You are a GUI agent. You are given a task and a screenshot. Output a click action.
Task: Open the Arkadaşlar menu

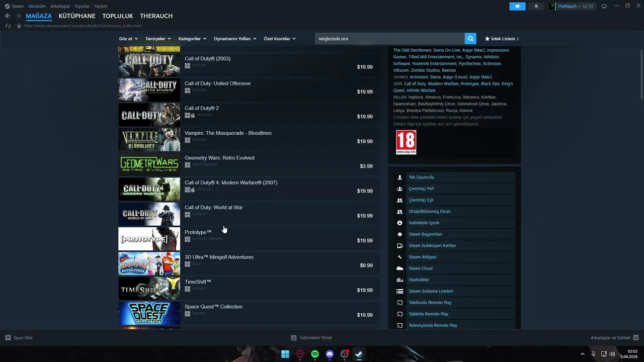[60, 6]
